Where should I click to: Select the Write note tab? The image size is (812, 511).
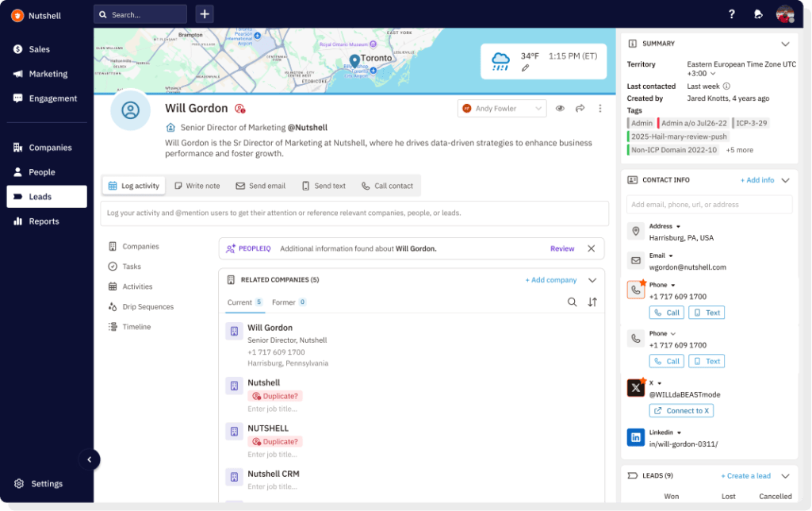pyautogui.click(x=197, y=186)
